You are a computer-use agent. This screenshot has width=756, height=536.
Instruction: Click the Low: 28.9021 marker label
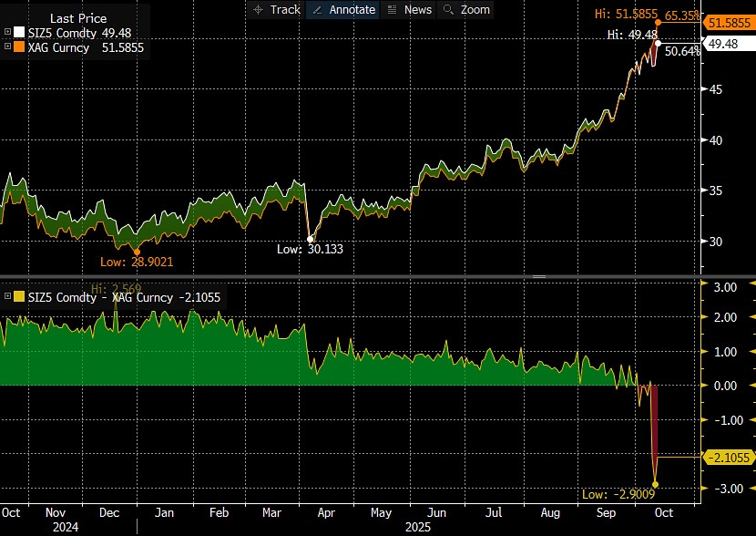click(x=137, y=262)
